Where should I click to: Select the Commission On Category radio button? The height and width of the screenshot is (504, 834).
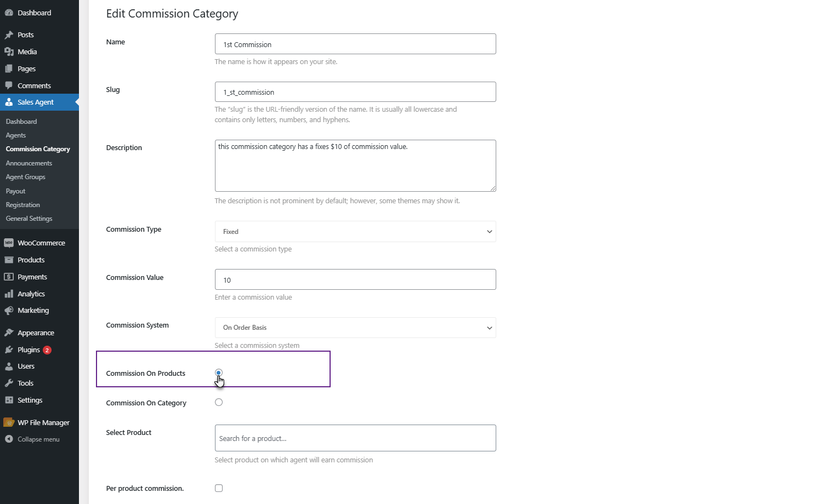coord(219,402)
